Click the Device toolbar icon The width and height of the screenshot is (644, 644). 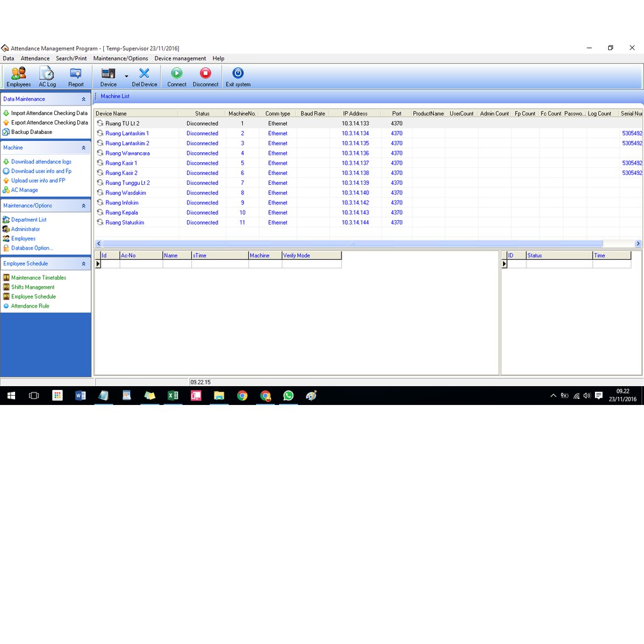108,74
